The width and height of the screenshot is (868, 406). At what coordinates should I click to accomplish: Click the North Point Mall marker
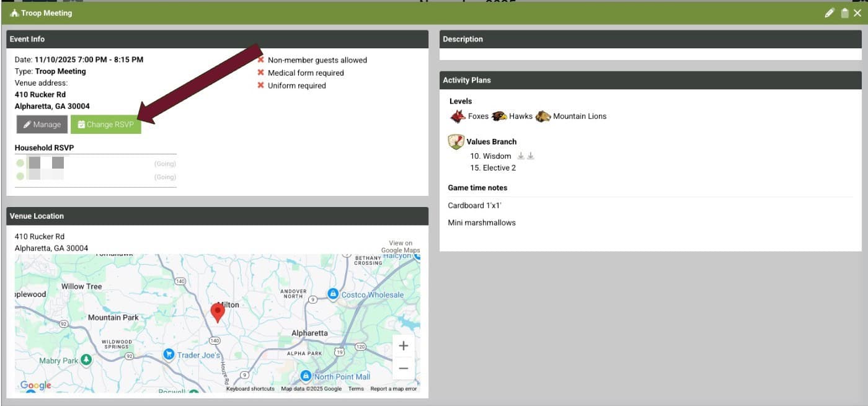(x=306, y=376)
